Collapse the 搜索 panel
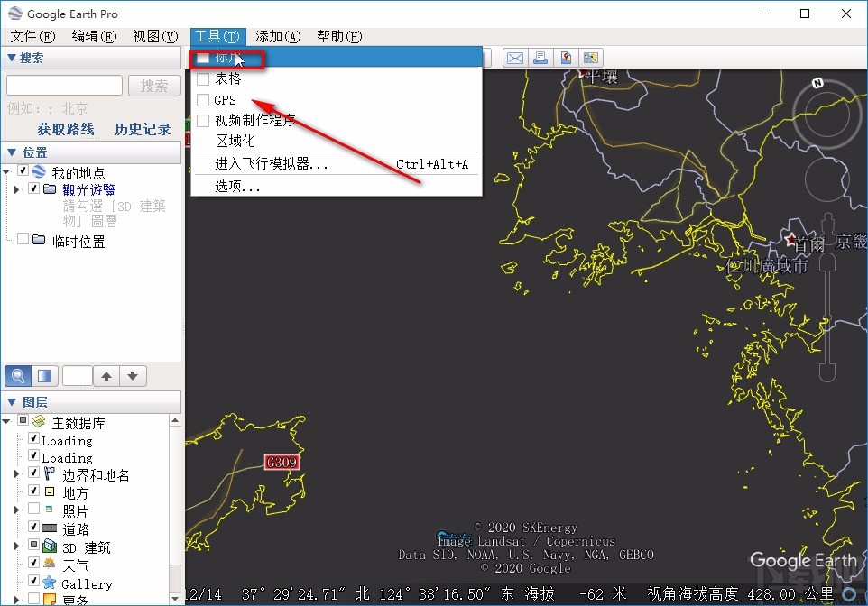This screenshot has height=606, width=868. pos(11,58)
